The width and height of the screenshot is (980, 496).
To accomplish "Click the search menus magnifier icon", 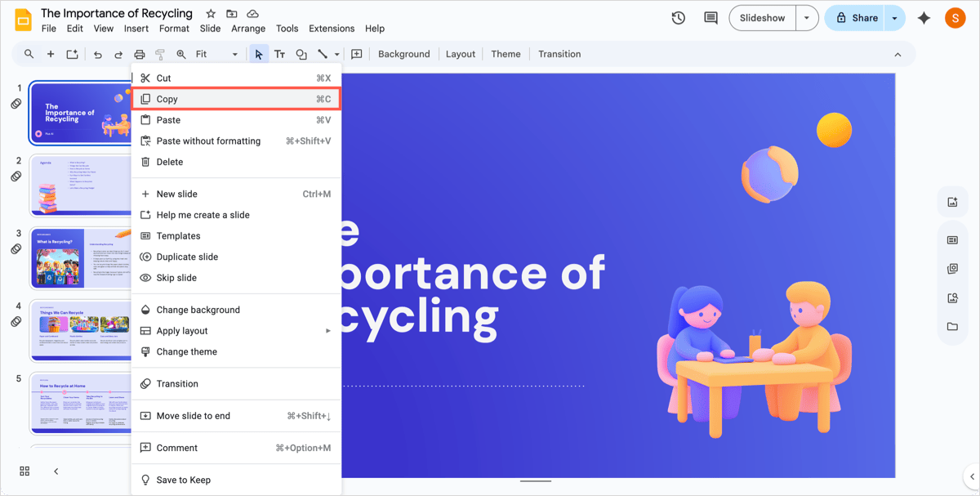I will [29, 54].
